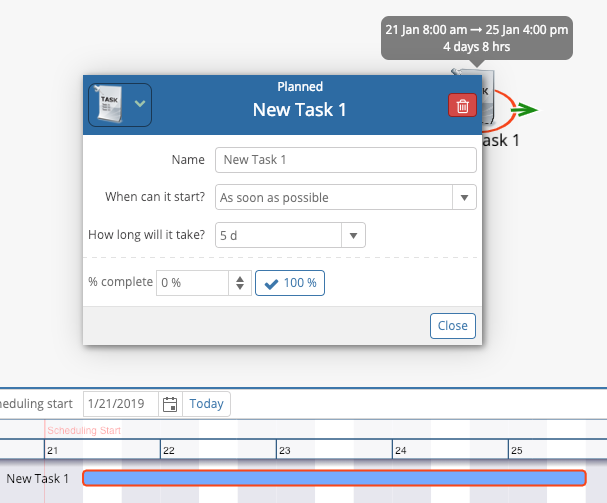Select New Task 1 Gantt bar
The height and width of the screenshot is (503, 607).
pyautogui.click(x=334, y=478)
